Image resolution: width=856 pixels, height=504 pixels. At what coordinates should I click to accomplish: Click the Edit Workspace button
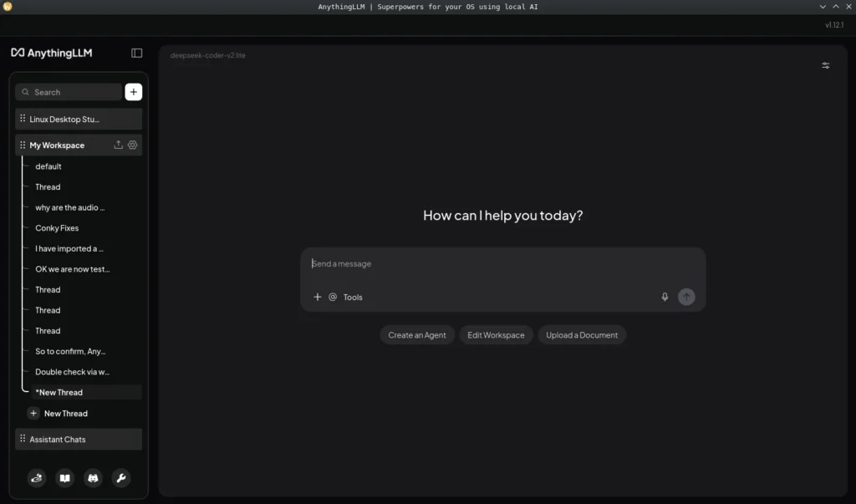pos(496,335)
